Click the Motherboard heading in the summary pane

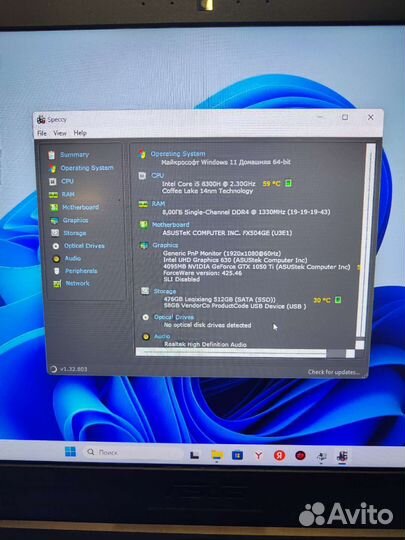tap(171, 225)
